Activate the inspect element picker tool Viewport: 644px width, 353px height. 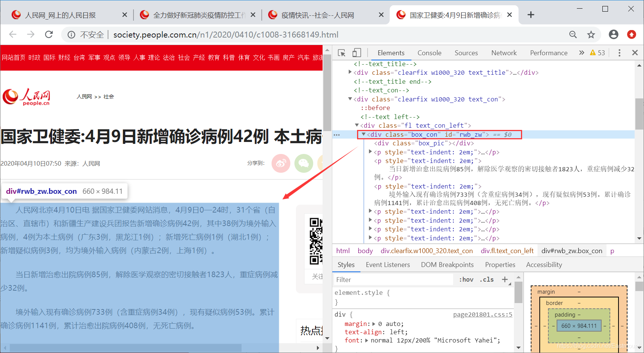click(341, 53)
